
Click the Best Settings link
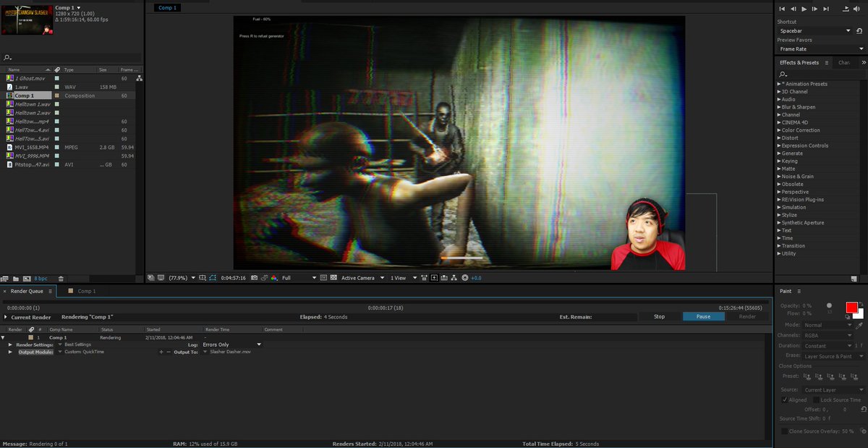78,345
